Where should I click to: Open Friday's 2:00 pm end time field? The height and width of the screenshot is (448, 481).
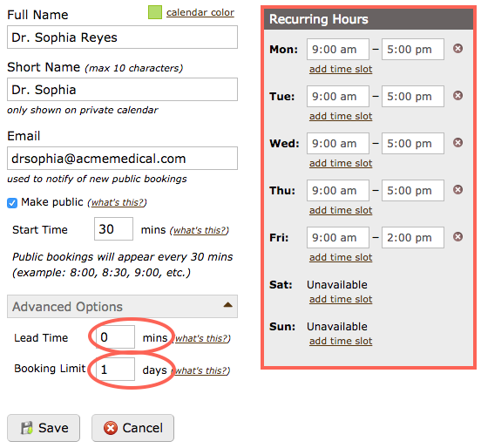[412, 237]
